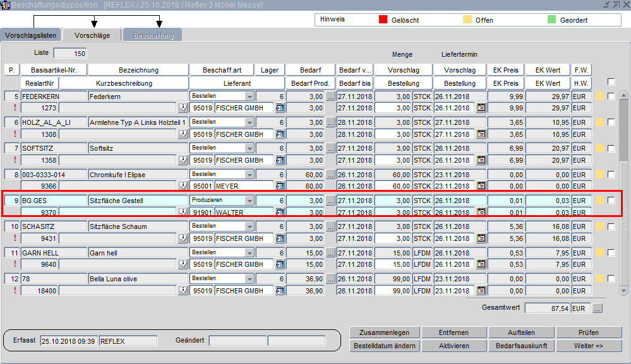This screenshot has width=631, height=364.
Task: Click info icon in SCHASITZ description row
Action: pyautogui.click(x=183, y=238)
